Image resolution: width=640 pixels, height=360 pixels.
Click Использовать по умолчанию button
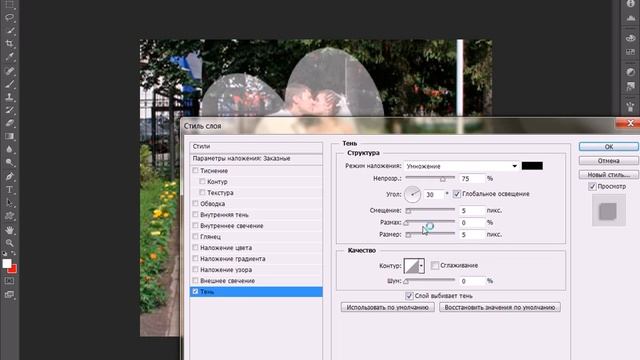387,307
